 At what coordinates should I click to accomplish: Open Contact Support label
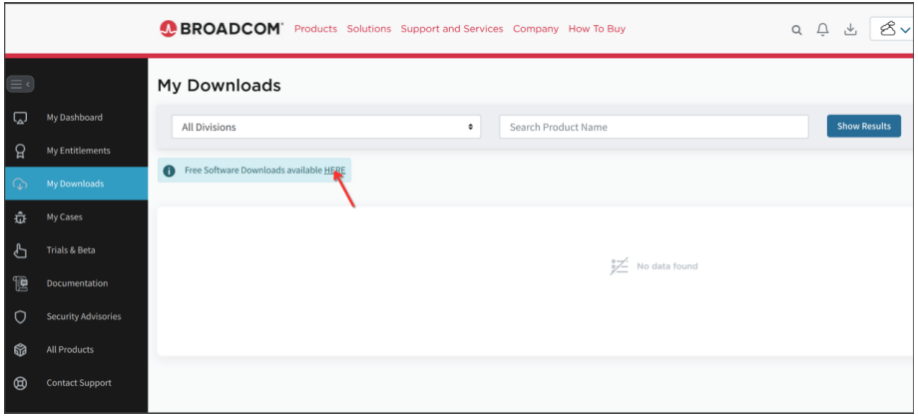coord(79,383)
